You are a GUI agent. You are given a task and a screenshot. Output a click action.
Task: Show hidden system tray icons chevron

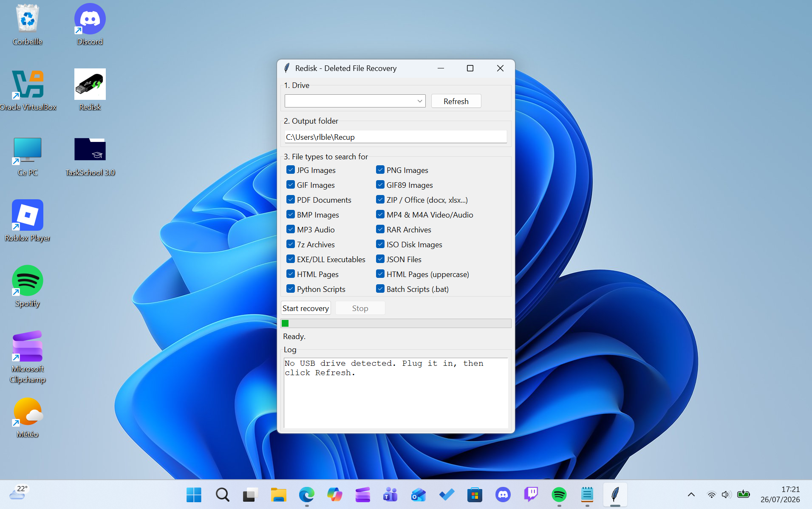pyautogui.click(x=691, y=495)
